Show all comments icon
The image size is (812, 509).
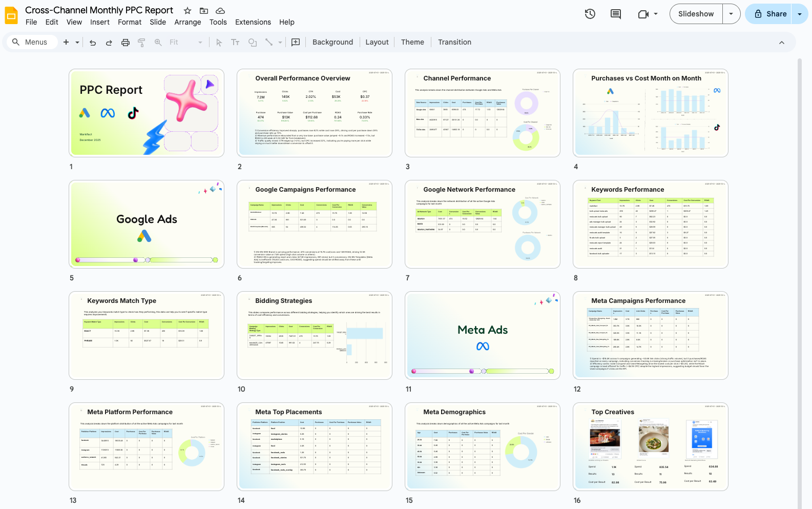[616, 14]
